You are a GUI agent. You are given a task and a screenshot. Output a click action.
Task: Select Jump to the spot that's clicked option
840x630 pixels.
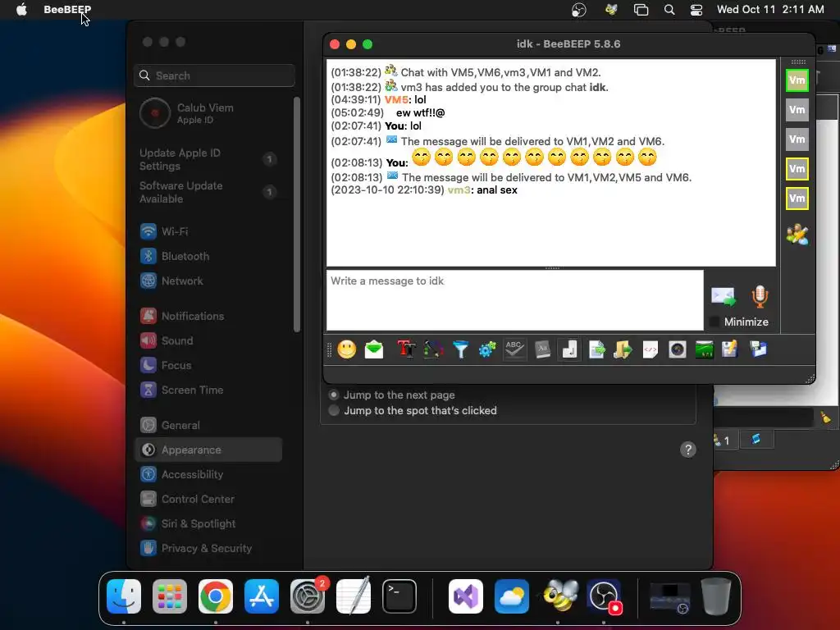(334, 410)
